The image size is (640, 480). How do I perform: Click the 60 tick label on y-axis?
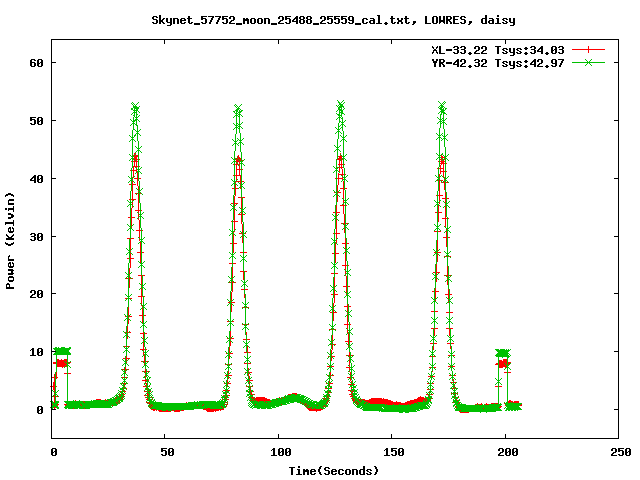tap(38, 63)
